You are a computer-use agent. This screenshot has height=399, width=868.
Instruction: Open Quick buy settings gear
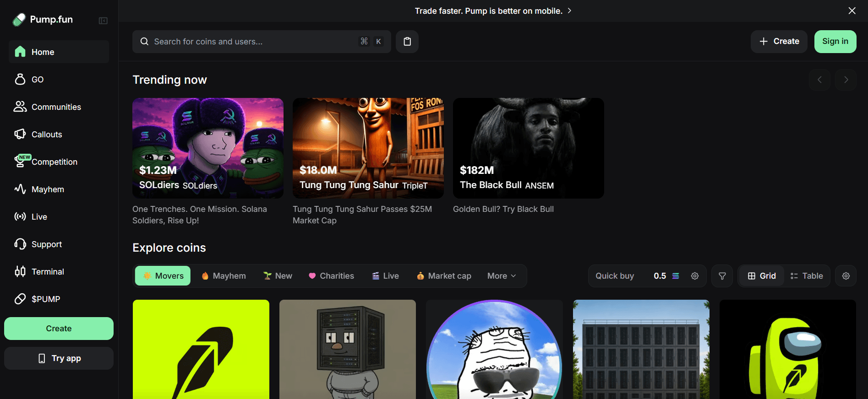[695, 276]
